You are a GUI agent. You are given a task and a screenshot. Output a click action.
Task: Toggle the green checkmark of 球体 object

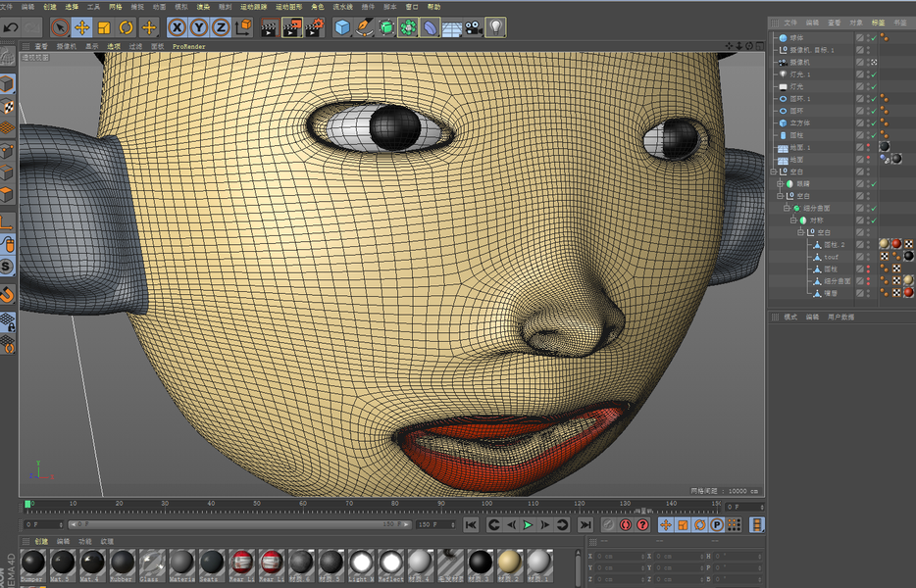point(874,38)
